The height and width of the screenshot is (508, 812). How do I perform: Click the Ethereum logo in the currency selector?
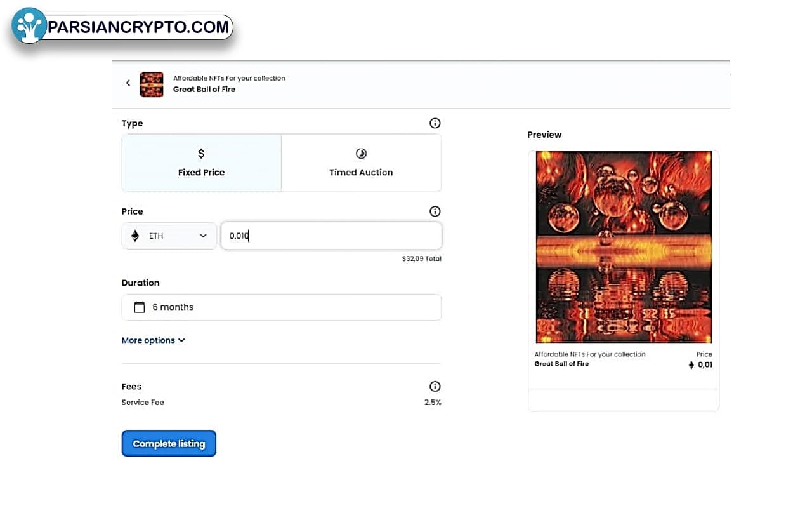point(135,236)
